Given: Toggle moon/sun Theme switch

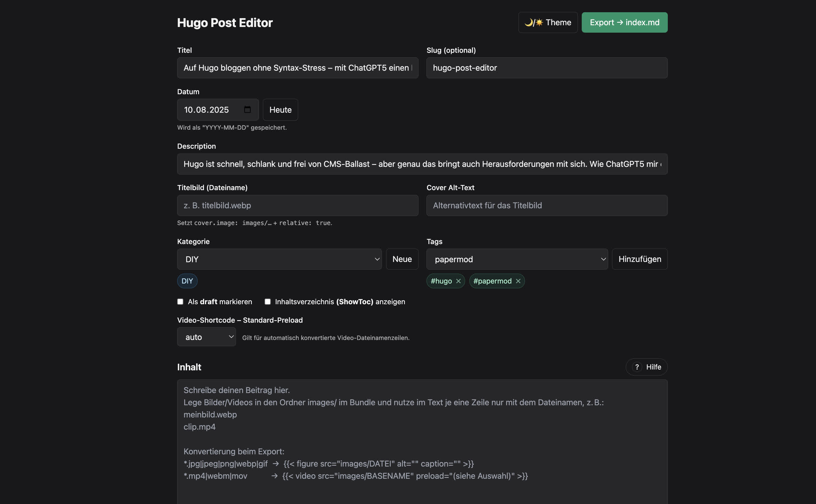Looking at the screenshot, I should [548, 22].
